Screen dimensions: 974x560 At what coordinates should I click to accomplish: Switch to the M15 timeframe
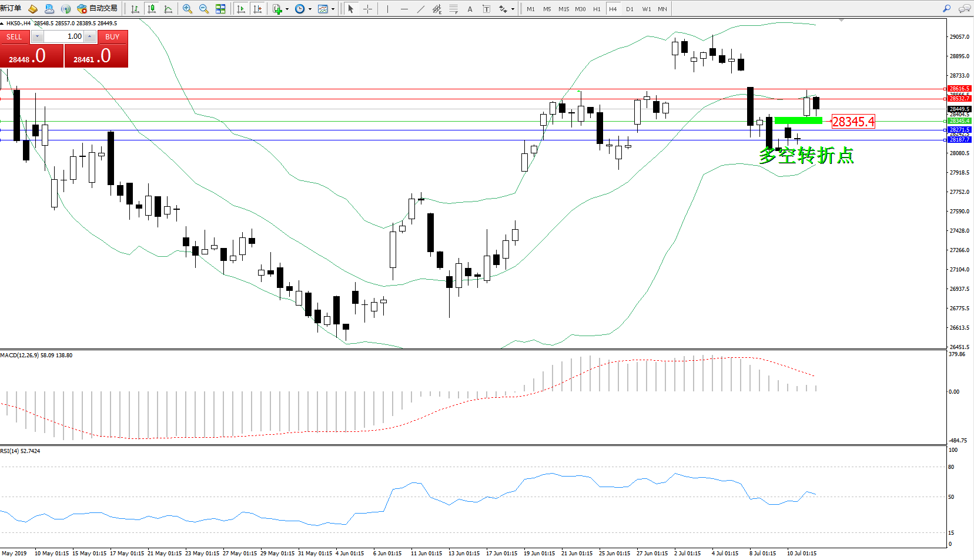(563, 9)
